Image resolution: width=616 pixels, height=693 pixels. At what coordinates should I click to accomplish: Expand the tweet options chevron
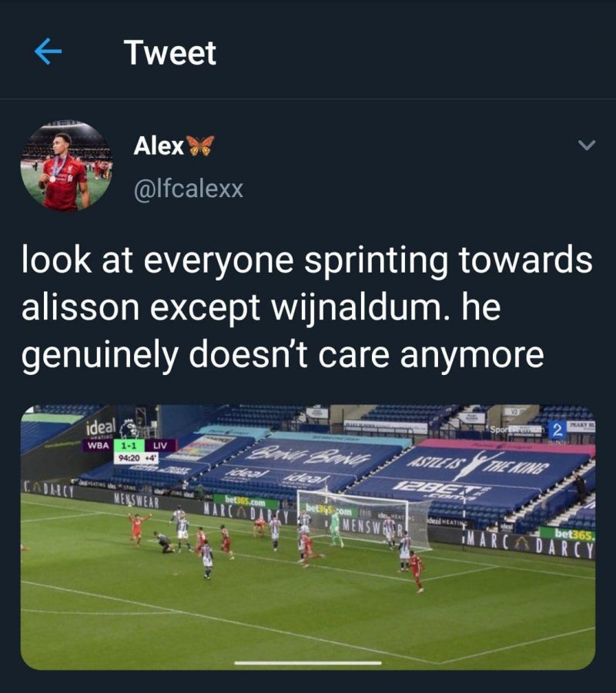587,145
